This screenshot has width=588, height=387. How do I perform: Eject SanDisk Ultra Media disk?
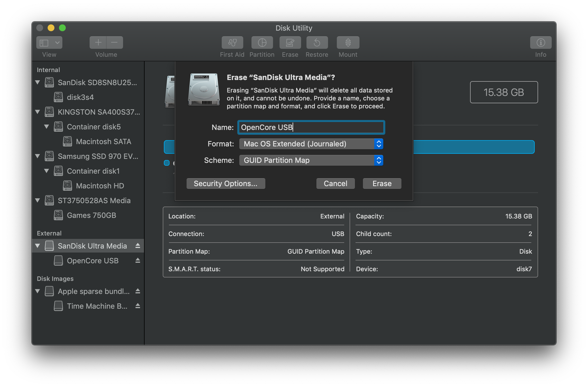tap(138, 246)
